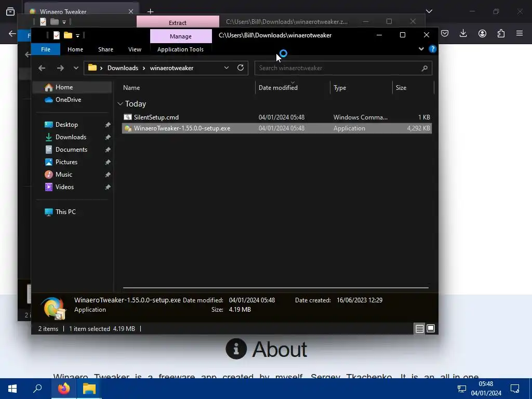The width and height of the screenshot is (532, 399).
Task: Select the SilentSetup.cmd file
Action: click(x=277, y=117)
